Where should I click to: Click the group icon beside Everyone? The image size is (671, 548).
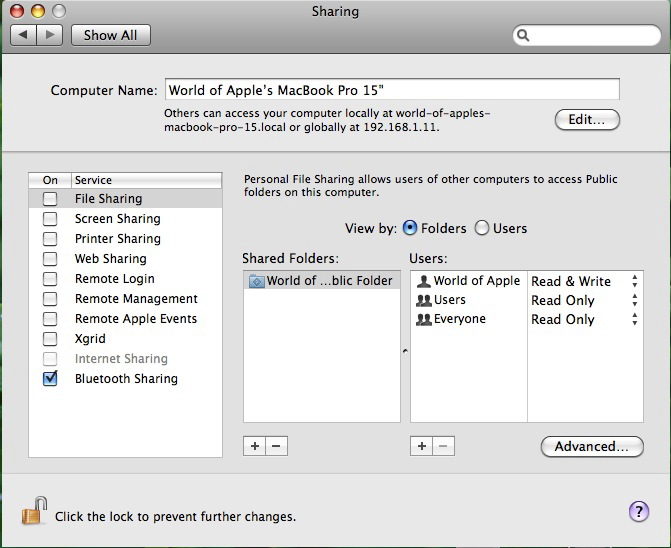(424, 319)
